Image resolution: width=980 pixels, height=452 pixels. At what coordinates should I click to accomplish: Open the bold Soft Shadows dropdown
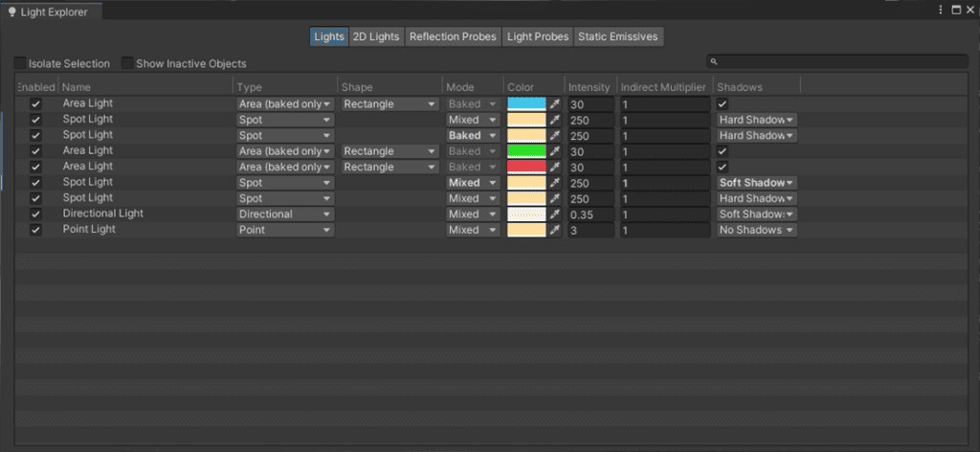757,183
